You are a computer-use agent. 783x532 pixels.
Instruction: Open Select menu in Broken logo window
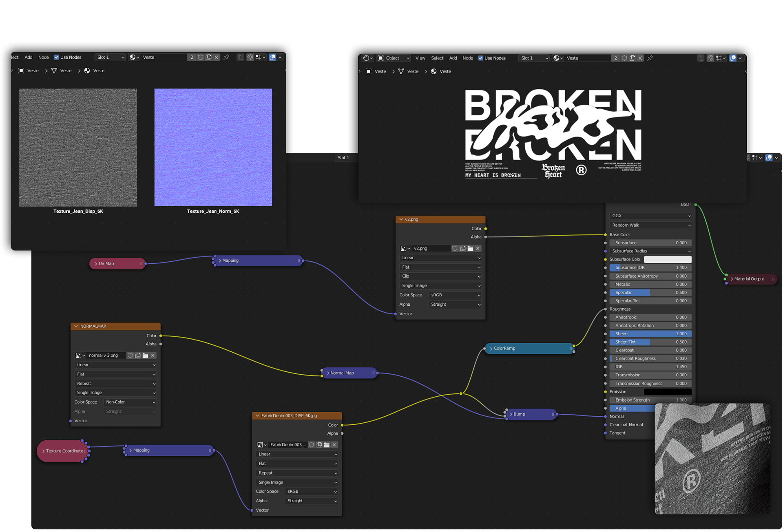pos(437,58)
